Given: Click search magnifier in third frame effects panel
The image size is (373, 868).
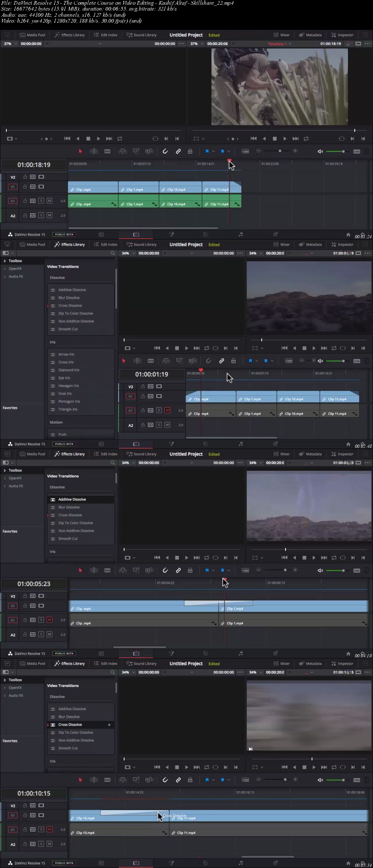Looking at the screenshot, I should click(113, 462).
